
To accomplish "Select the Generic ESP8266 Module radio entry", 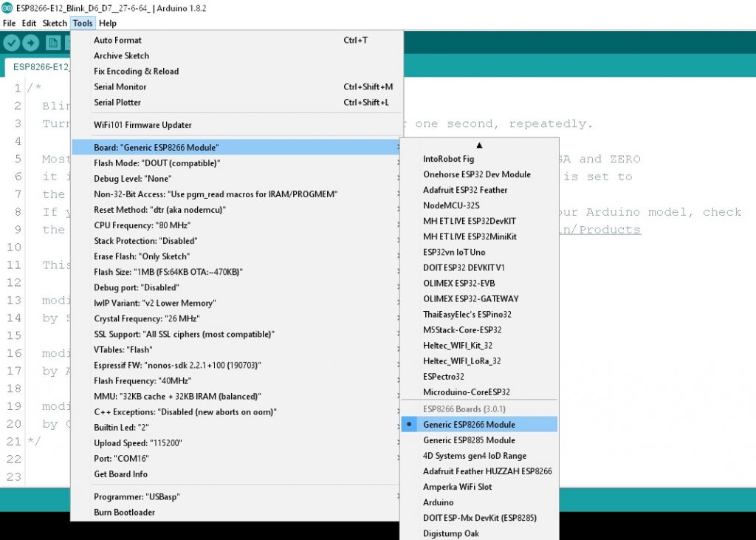I will pos(479,425).
